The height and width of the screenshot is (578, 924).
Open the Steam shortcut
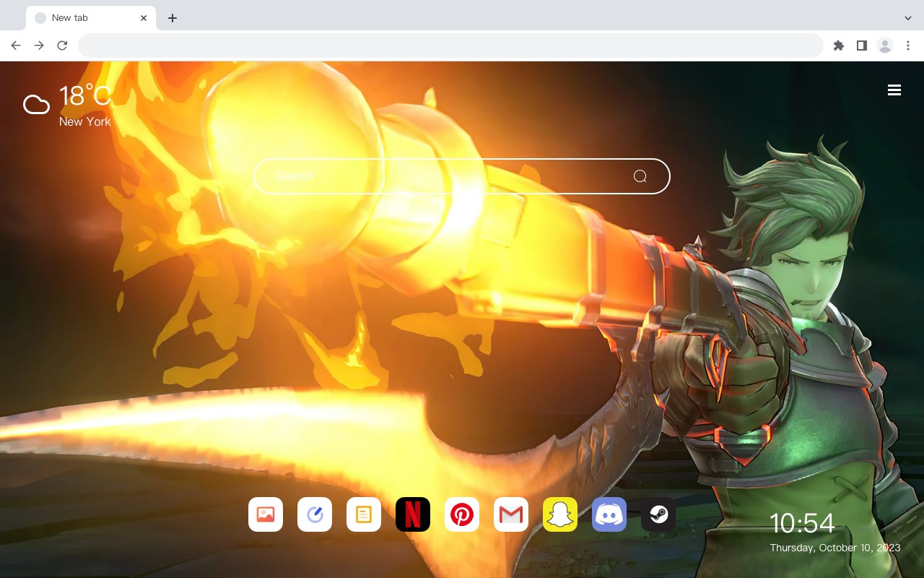[658, 514]
